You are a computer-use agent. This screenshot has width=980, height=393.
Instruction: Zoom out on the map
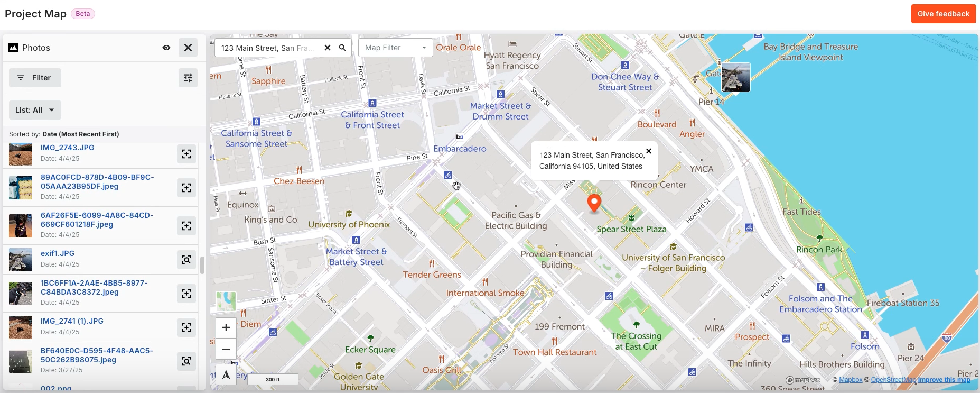pyautogui.click(x=226, y=349)
